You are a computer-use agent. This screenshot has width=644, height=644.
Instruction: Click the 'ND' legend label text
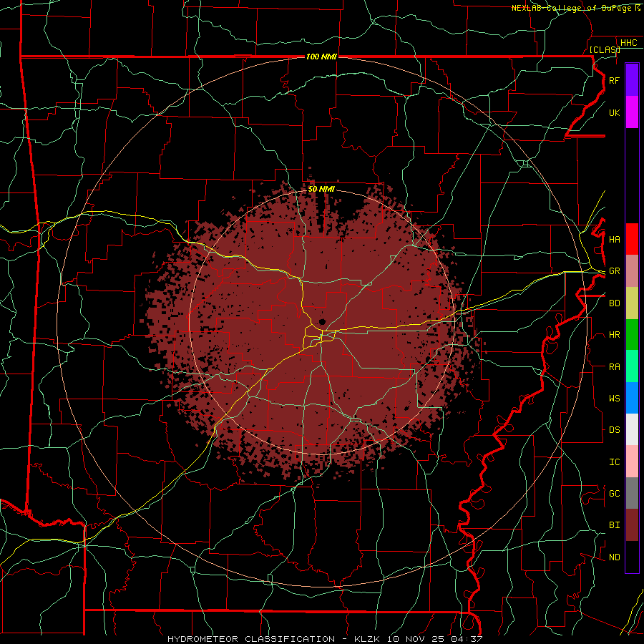[x=614, y=557]
